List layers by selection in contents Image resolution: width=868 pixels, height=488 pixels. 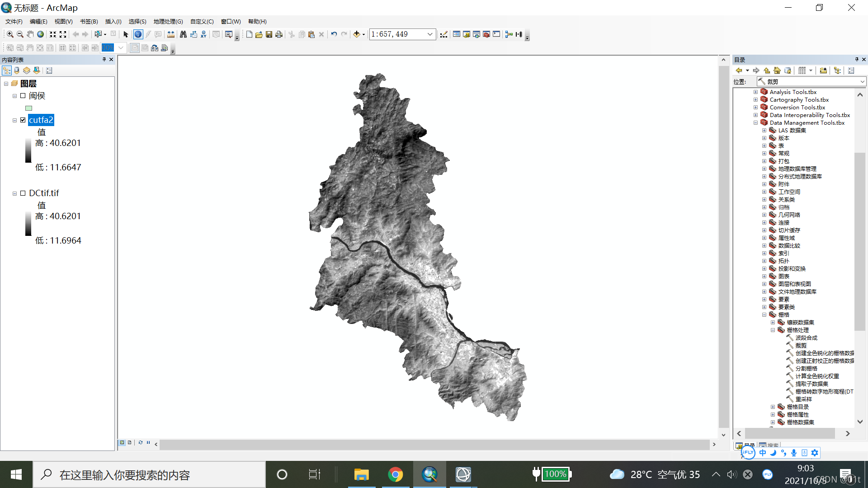point(37,70)
